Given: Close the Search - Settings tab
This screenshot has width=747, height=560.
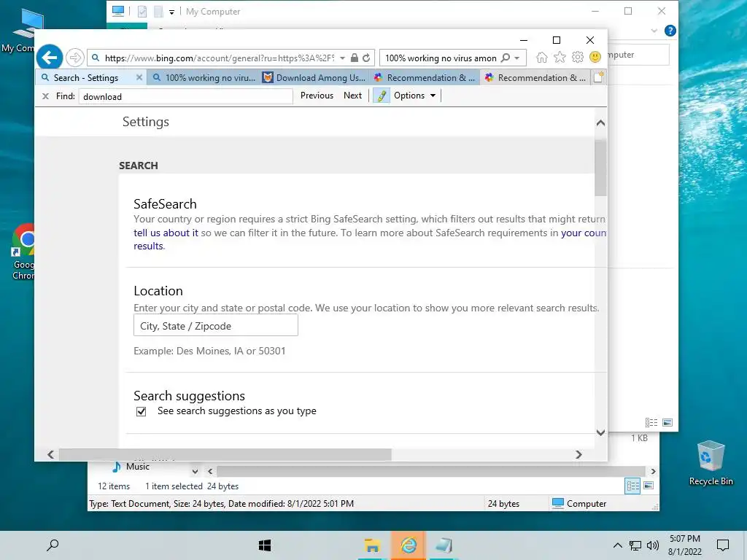Looking at the screenshot, I should pos(139,77).
